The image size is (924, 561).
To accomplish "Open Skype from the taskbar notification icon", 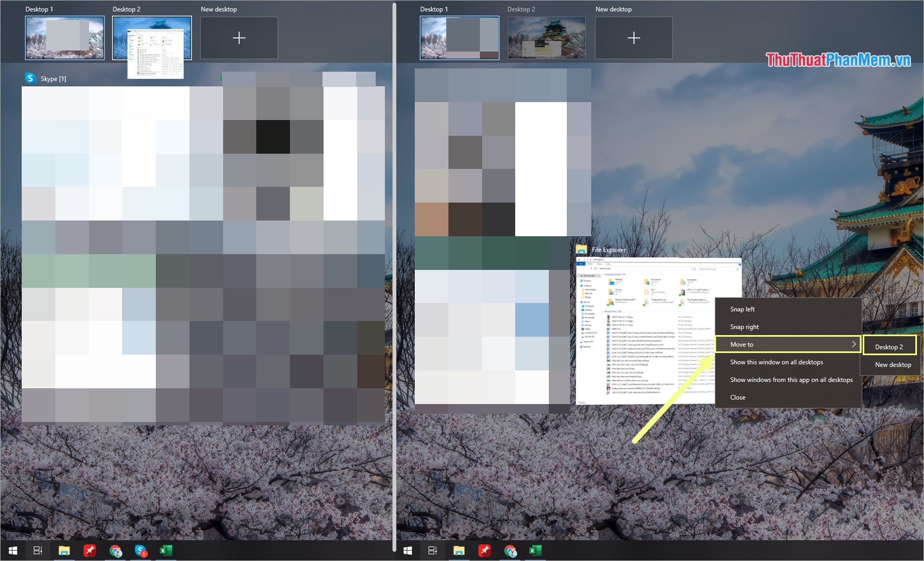I will pos(141,550).
